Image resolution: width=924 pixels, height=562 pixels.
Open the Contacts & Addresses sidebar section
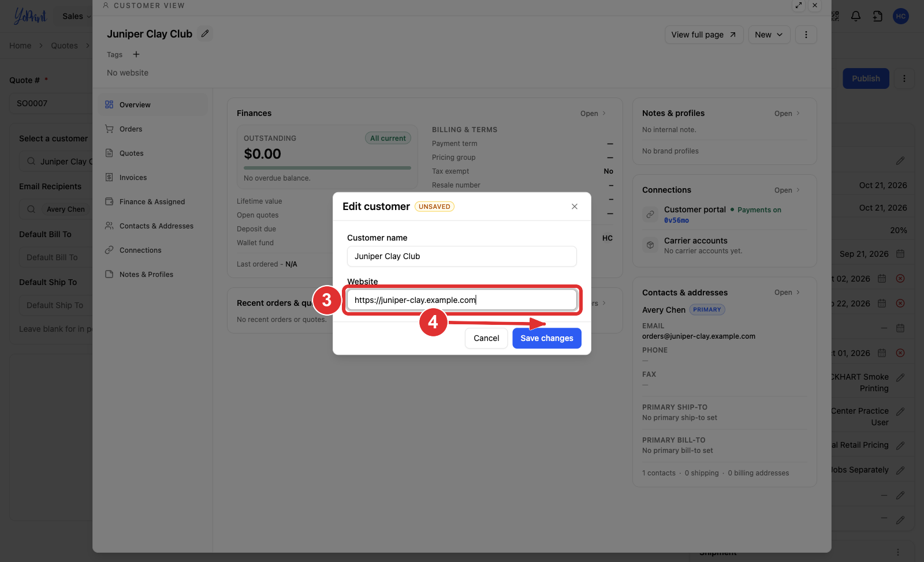154,226
